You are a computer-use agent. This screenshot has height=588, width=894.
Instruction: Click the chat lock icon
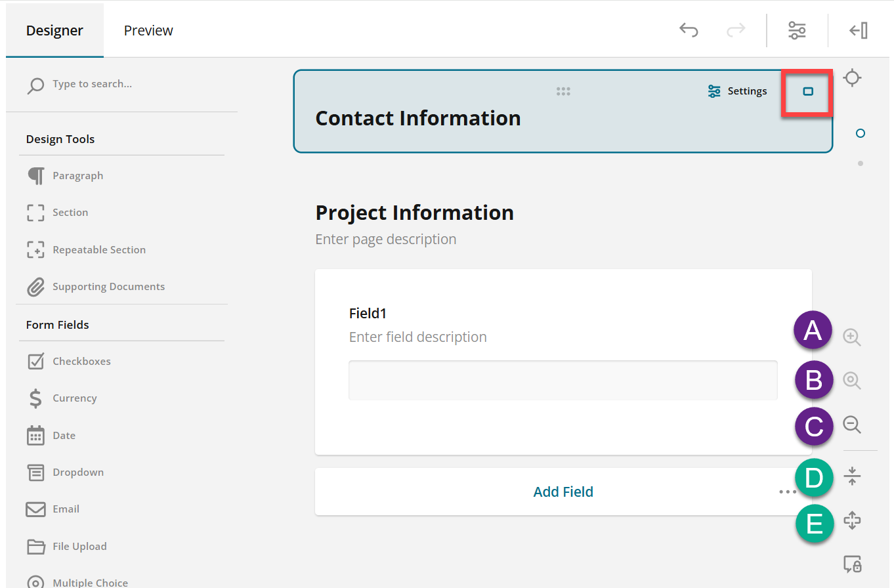coord(852,563)
